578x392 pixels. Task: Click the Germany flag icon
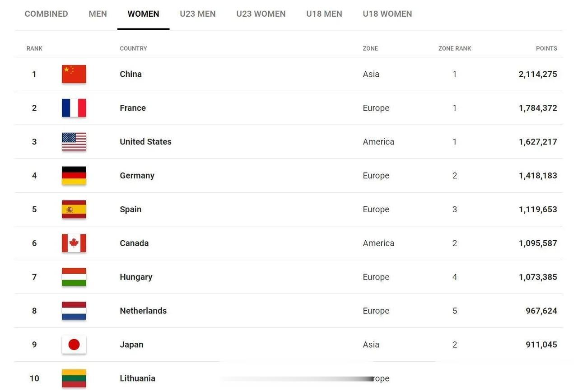coord(74,176)
